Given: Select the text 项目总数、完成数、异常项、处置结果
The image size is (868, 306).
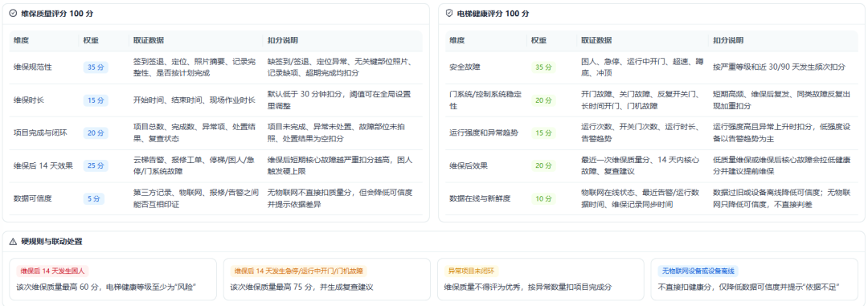Looking at the screenshot, I should point(194,133).
